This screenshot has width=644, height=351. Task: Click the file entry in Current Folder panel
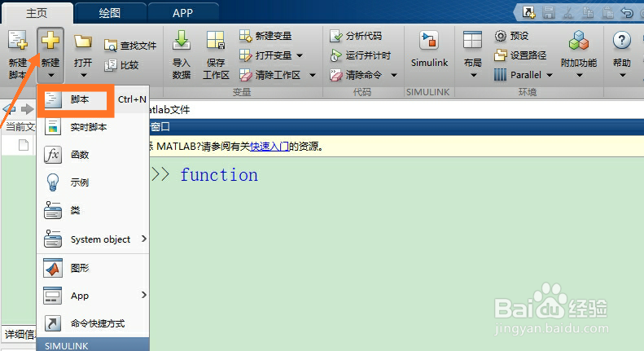24,145
